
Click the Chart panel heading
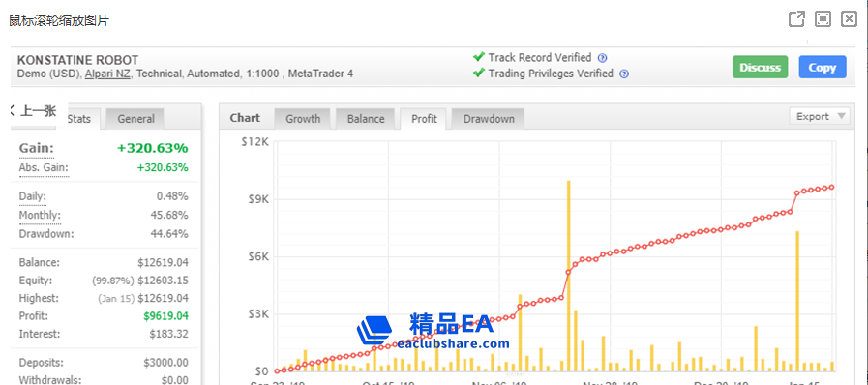[x=245, y=118]
